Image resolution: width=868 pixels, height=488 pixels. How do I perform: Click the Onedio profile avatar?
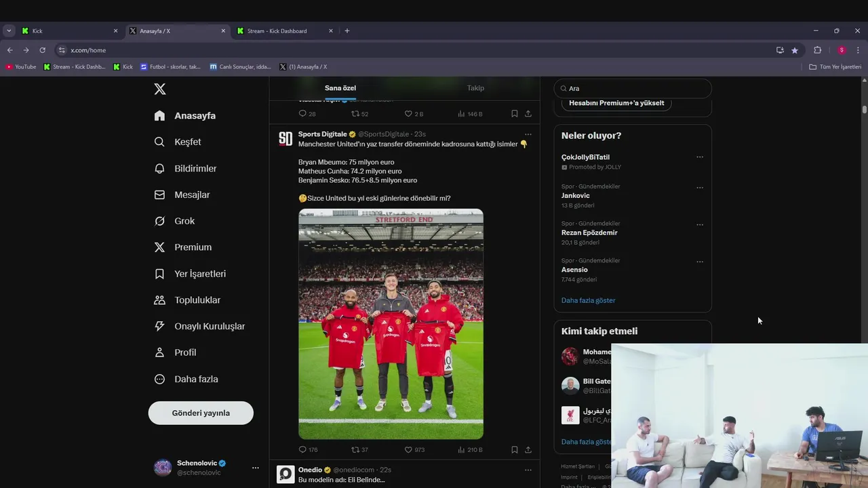[285, 474]
